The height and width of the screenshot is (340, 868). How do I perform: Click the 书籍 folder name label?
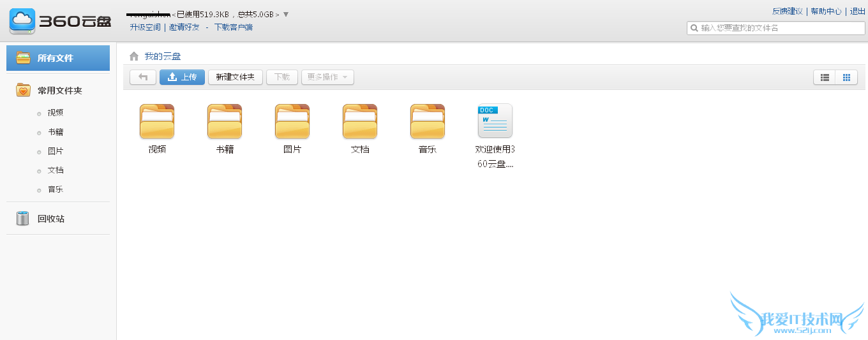pos(225,149)
